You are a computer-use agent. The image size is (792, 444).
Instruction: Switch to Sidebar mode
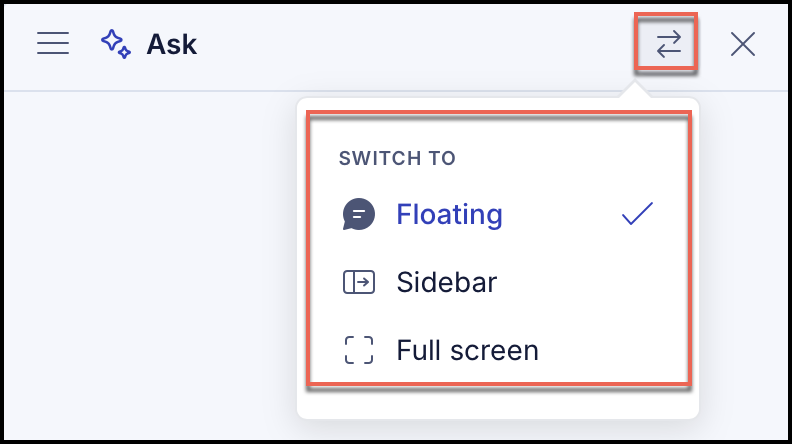447,282
